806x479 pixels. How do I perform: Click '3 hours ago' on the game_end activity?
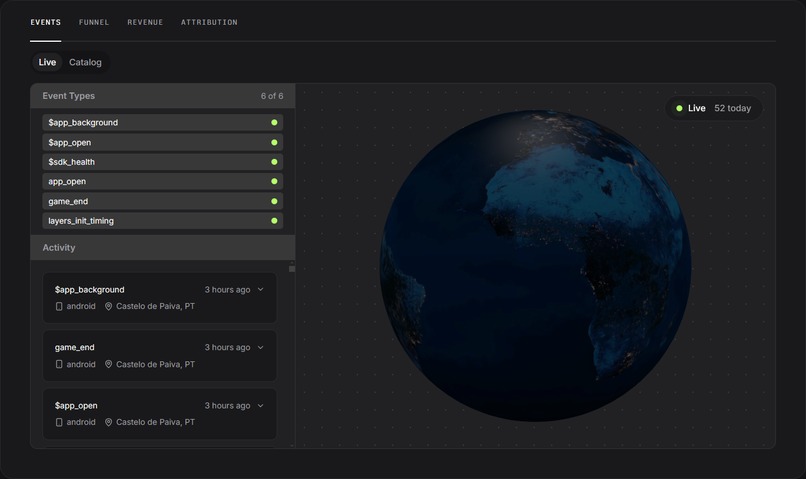227,347
